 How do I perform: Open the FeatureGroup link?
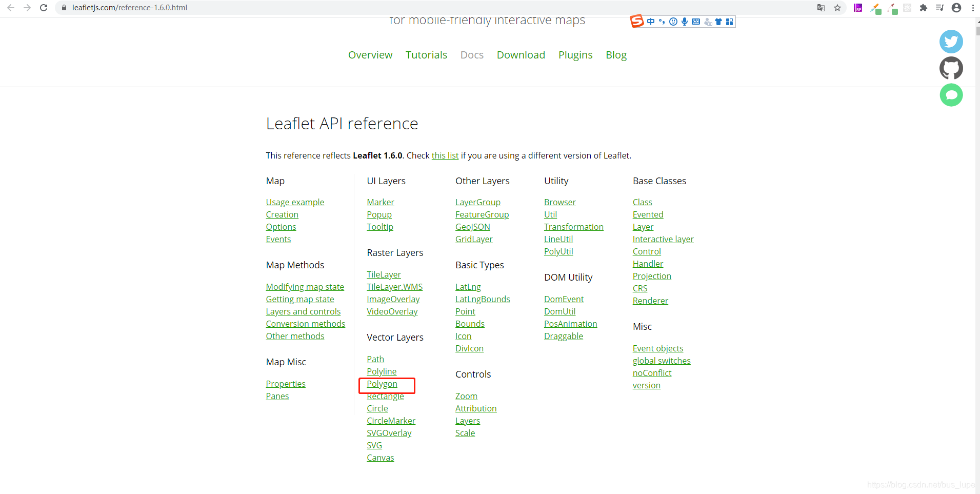[x=482, y=214]
